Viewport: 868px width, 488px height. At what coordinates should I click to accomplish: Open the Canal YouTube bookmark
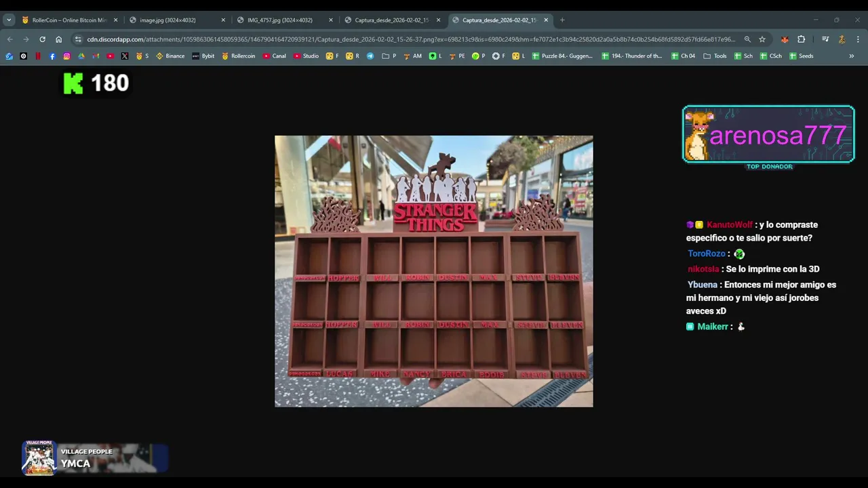275,56
